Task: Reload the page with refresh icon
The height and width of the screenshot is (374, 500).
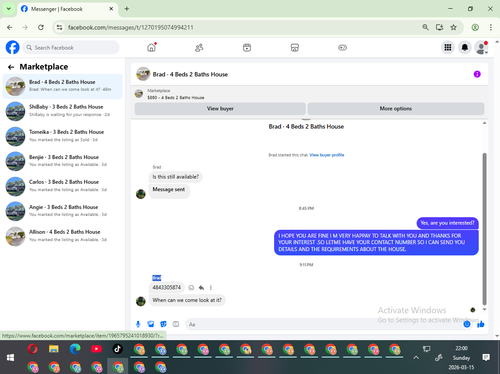Action: pos(41,27)
